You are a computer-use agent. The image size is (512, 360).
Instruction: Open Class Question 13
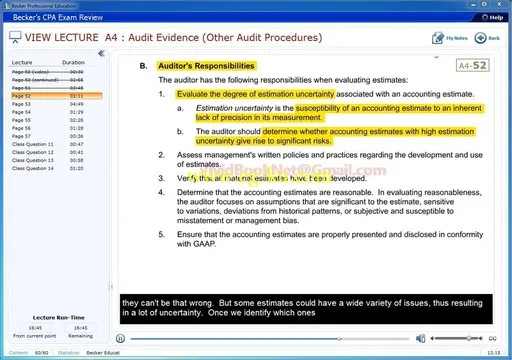[x=48, y=160]
